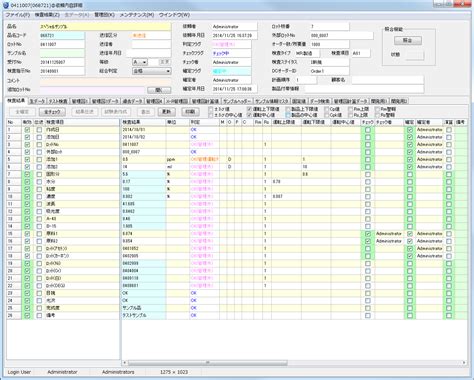
Task: Click the 'ml' unit cell in row 6
Action: click(177, 167)
